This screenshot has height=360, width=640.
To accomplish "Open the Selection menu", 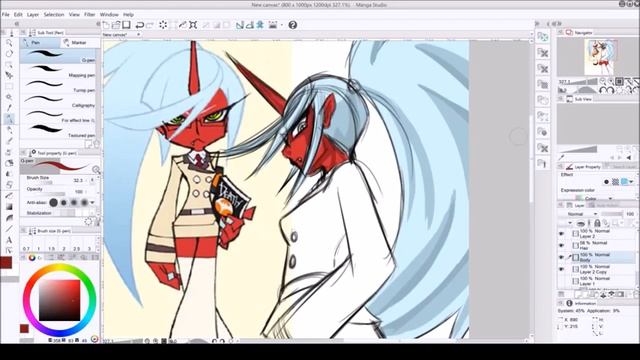I will tap(54, 15).
